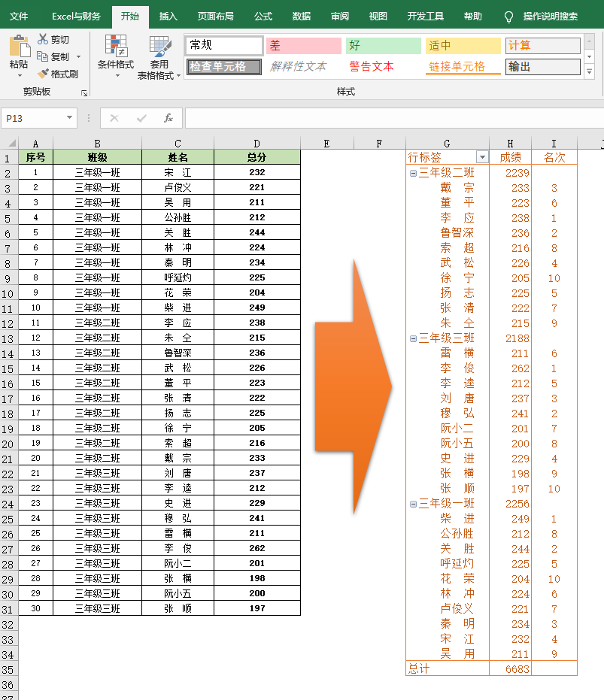This screenshot has height=700, width=604.
Task: Select pivot name 阮小五
Action: click(x=457, y=444)
